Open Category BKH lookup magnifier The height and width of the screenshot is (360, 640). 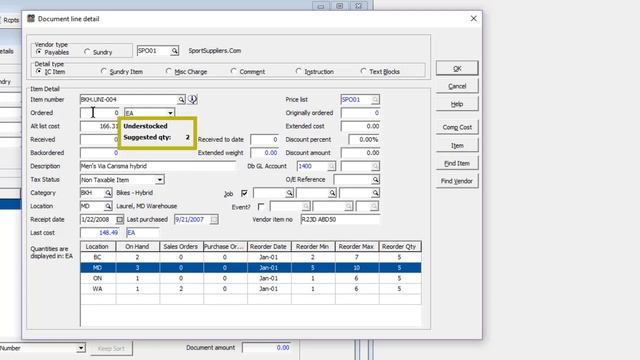click(x=108, y=193)
